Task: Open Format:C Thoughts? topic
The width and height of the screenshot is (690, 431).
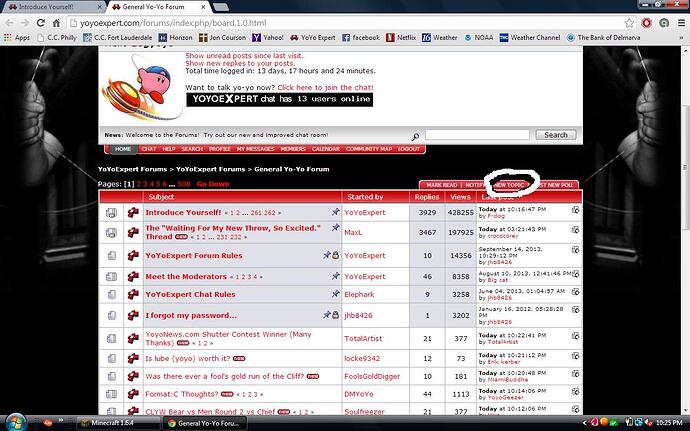Action: point(182,394)
